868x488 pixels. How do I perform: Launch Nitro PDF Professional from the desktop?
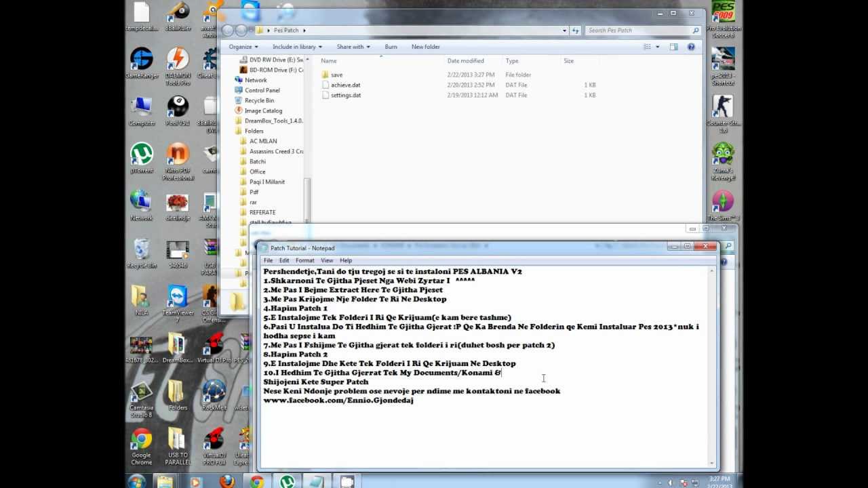coord(178,161)
